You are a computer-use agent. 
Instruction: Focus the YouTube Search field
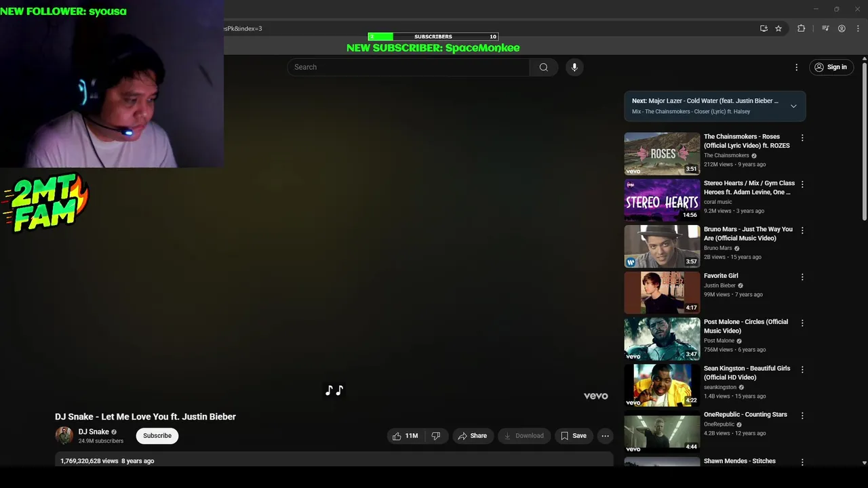coord(408,67)
